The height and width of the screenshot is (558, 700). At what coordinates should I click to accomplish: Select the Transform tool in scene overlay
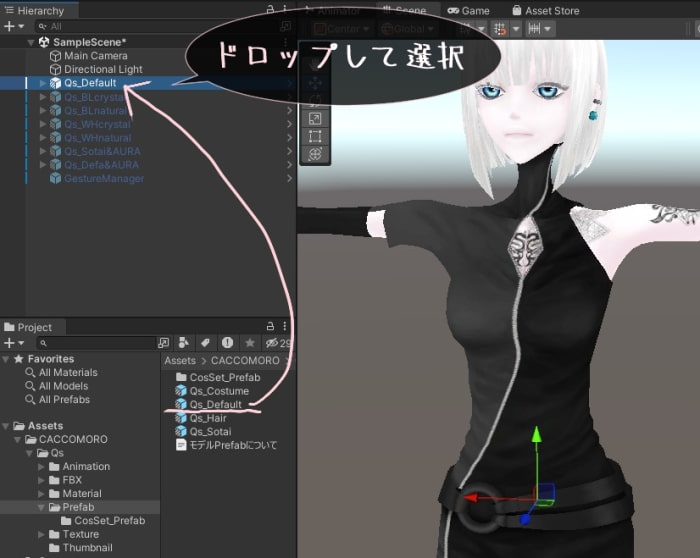pyautogui.click(x=315, y=154)
